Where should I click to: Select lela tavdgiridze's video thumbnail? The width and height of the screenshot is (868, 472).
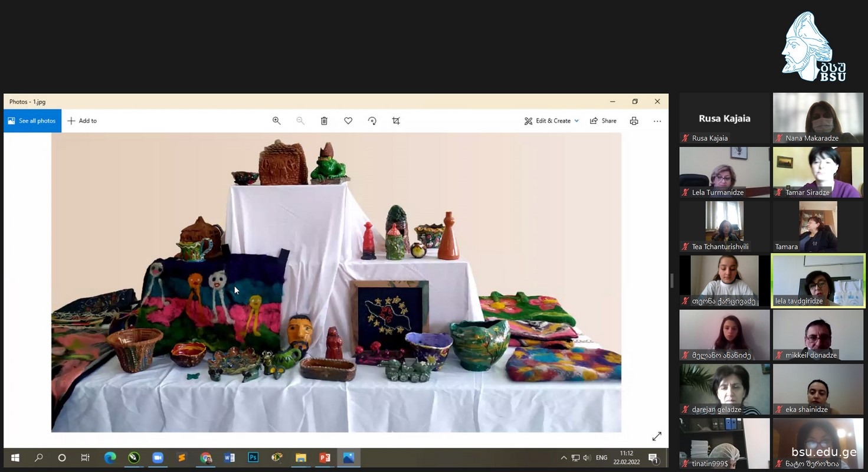tap(818, 280)
